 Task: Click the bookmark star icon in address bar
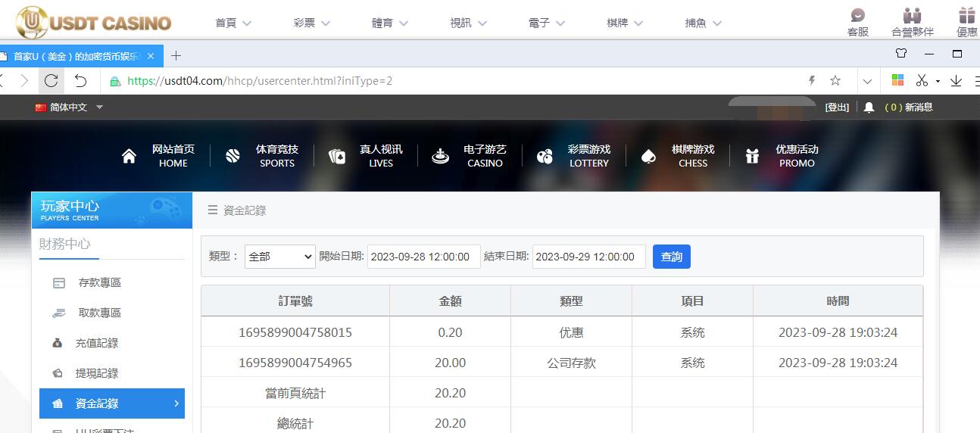coord(835,81)
